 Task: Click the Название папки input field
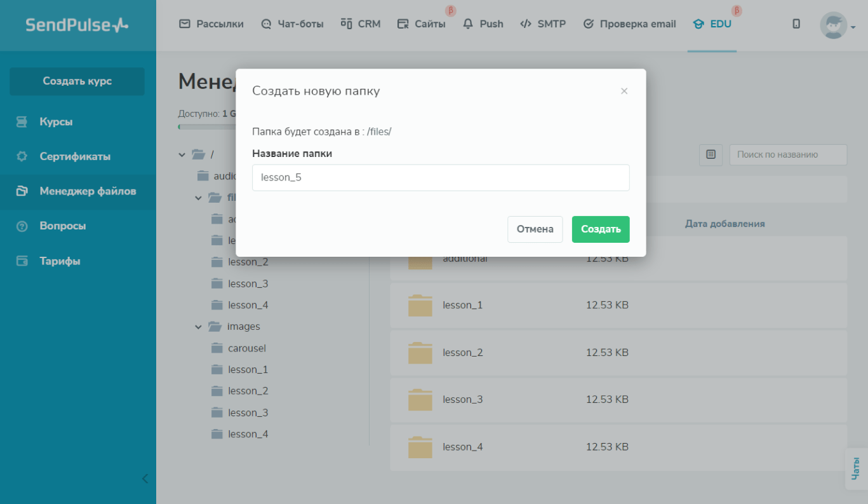[441, 178]
